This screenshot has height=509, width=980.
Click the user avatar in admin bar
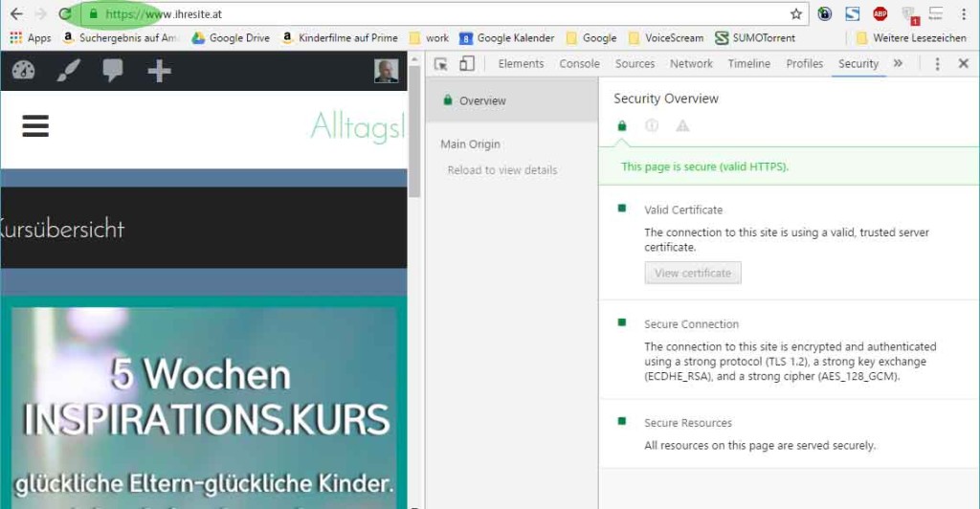(387, 71)
